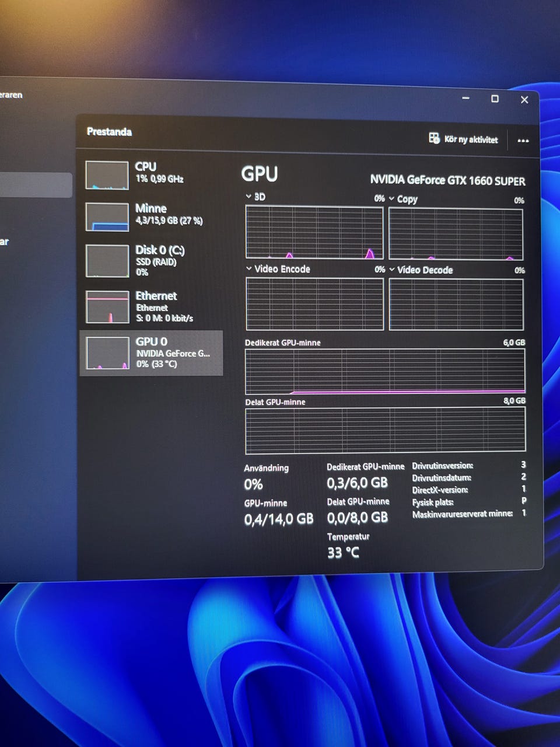Click the Fysisk plats label
The height and width of the screenshot is (747, 560).
tap(432, 502)
